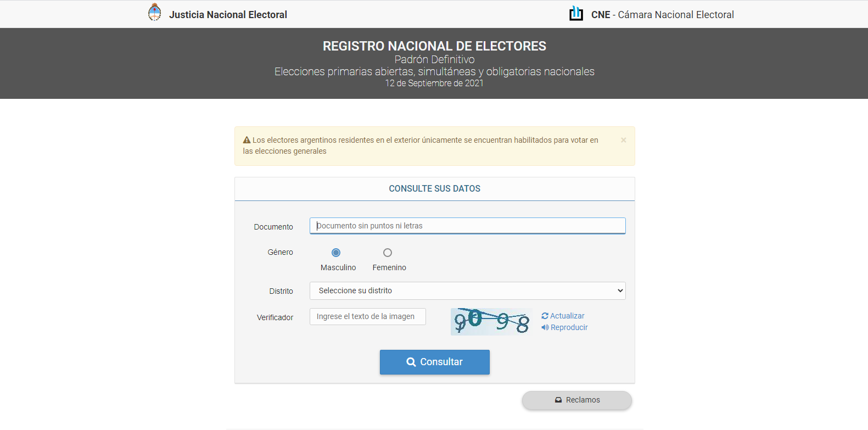
Task: Expand the district dropdown arrow
Action: pyautogui.click(x=620, y=291)
